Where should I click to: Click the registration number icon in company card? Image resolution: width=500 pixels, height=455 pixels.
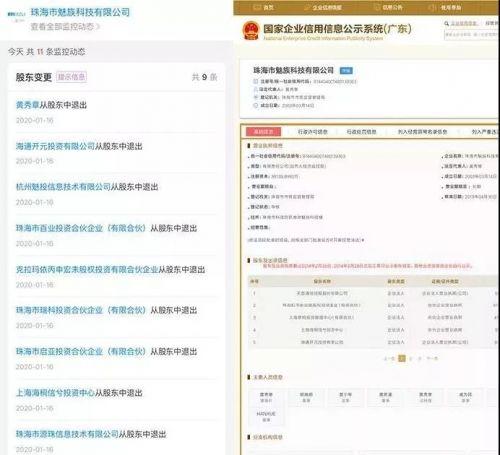[256, 81]
